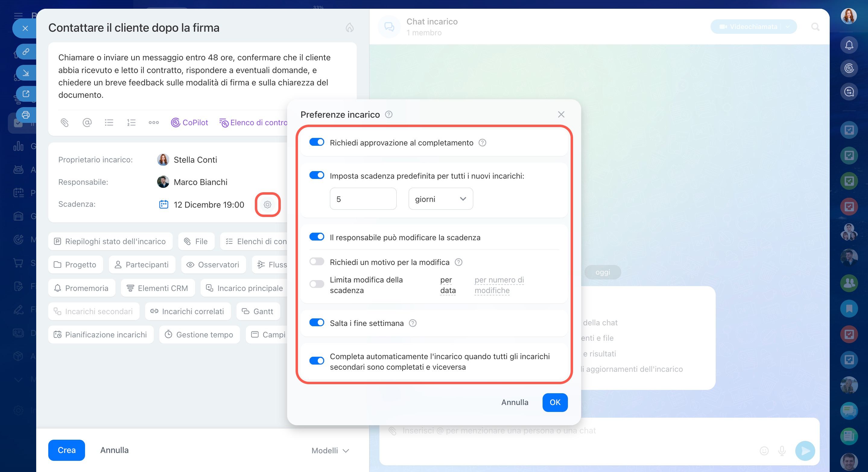This screenshot has width=868, height=472.
Task: Open CoPilot assistant in the editor
Action: pos(189,123)
